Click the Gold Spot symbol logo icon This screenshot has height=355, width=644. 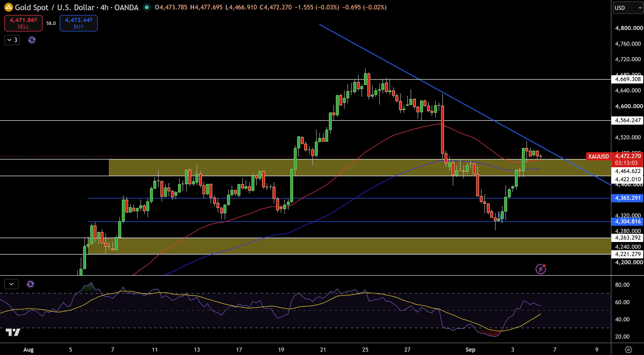pyautogui.click(x=8, y=7)
